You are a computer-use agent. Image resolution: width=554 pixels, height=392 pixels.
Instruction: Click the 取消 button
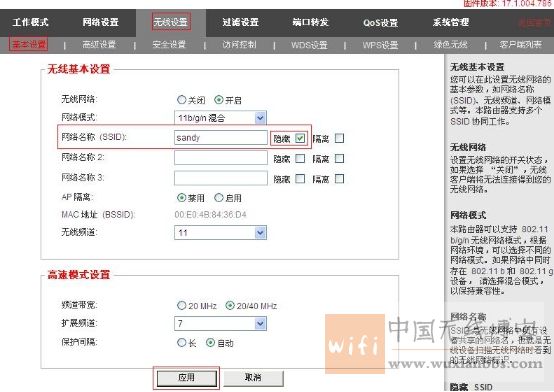click(253, 378)
